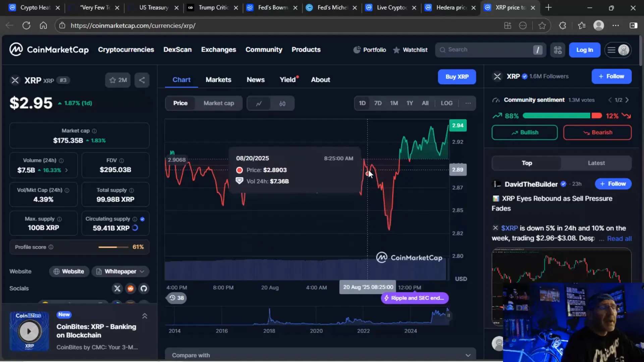Open the Yield tab
The width and height of the screenshot is (644, 362).
tap(288, 80)
